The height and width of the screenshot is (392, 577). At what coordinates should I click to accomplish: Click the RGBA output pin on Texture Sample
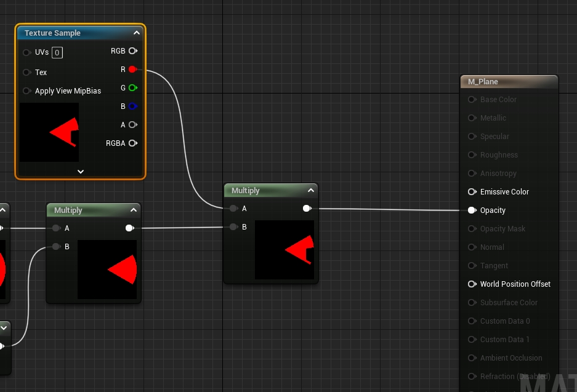click(132, 143)
